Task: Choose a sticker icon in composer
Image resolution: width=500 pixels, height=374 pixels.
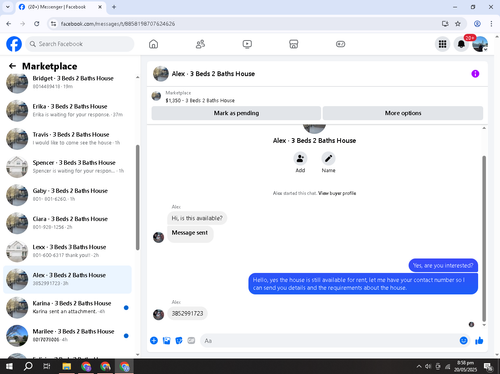Action: tap(179, 340)
